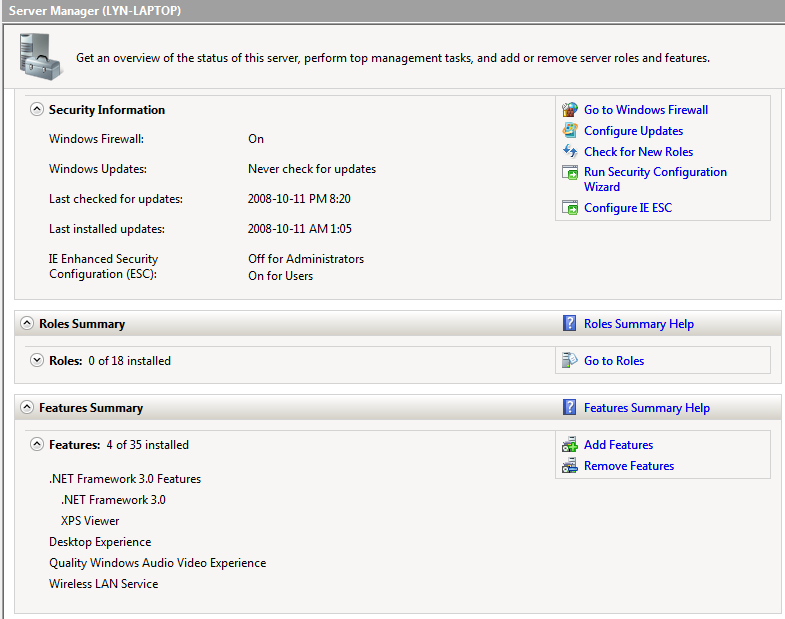Click the Security Configuration Wizard icon
The width and height of the screenshot is (785, 619).
570,173
